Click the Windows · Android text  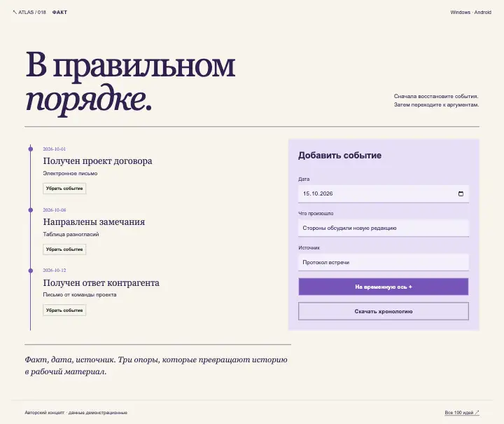point(470,12)
